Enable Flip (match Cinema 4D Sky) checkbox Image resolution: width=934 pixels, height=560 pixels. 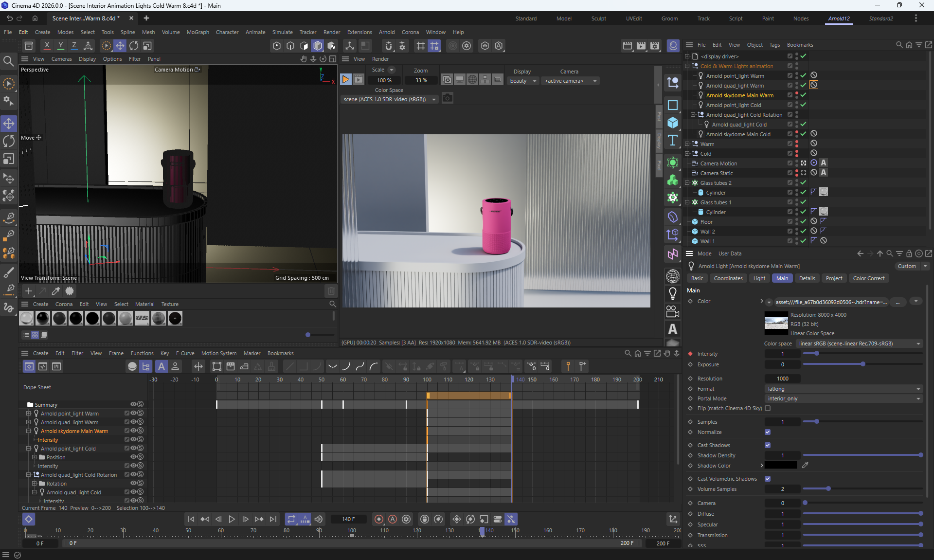tap(768, 408)
